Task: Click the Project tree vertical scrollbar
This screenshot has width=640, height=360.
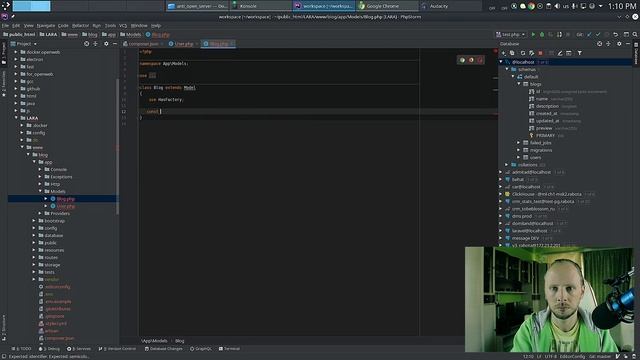Action: coord(118,146)
